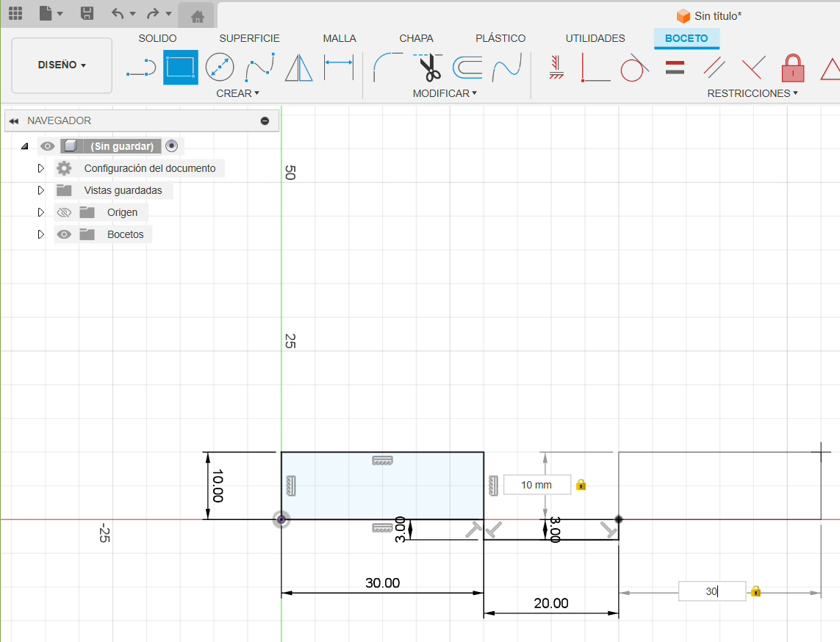Open the RESTRICCIONES dropdown menu

click(x=752, y=93)
